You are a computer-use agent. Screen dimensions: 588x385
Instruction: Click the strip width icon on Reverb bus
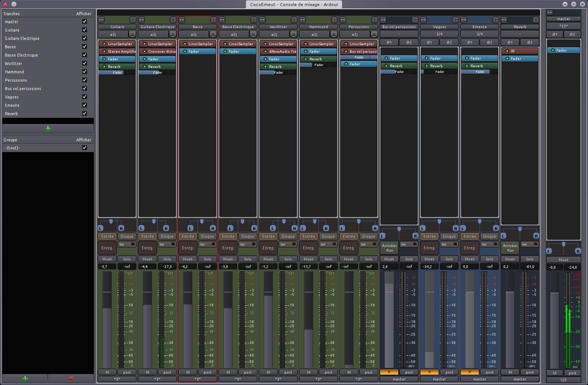pos(504,20)
